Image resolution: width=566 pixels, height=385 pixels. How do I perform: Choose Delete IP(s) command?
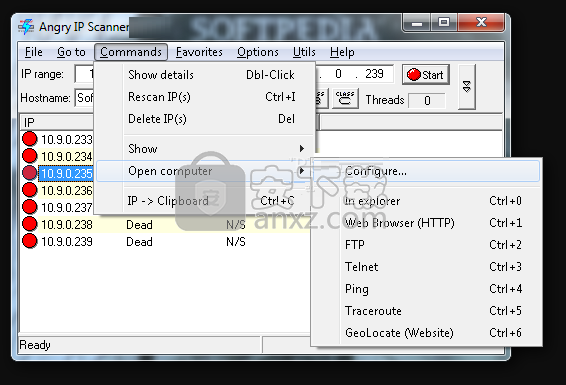[205, 119]
